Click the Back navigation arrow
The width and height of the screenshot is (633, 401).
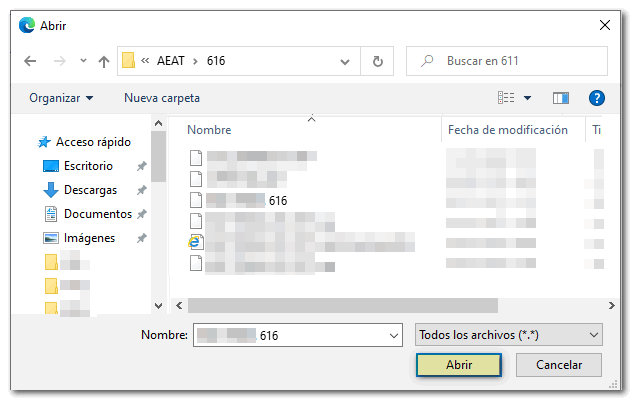30,61
